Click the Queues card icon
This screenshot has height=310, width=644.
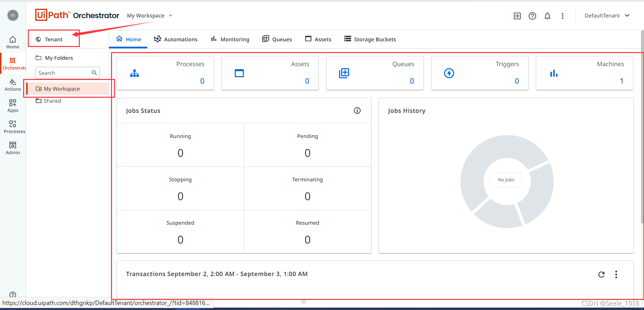(344, 73)
